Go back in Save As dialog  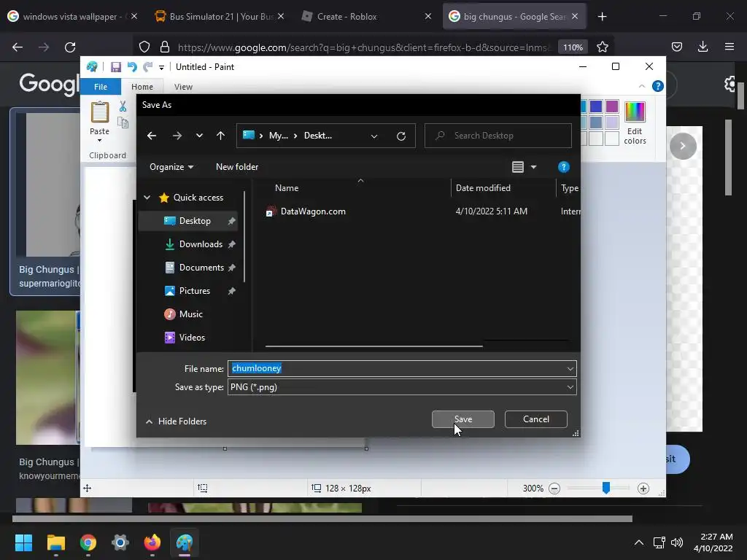pyautogui.click(x=152, y=136)
